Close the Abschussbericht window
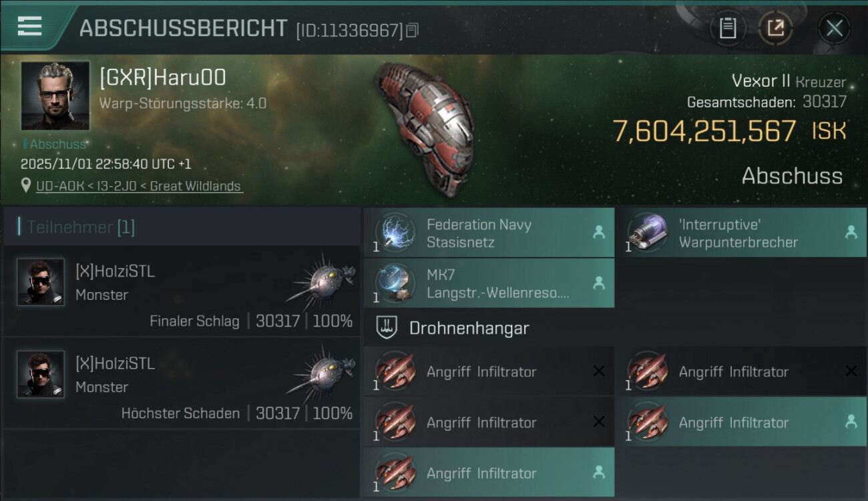 [x=834, y=28]
